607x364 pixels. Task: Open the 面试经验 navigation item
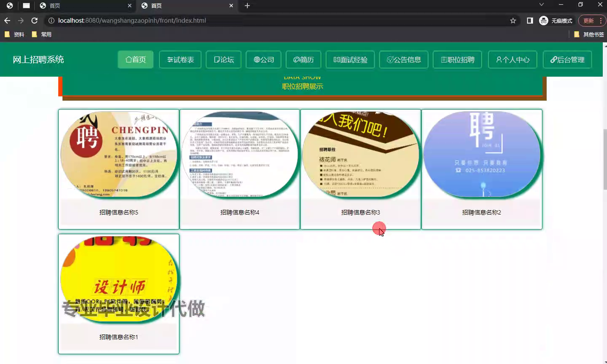[x=350, y=59]
